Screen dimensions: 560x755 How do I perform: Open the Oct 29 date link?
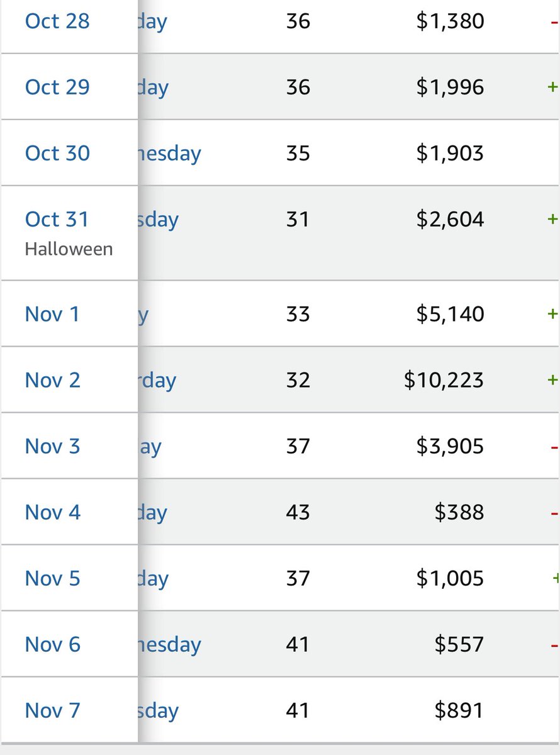click(57, 87)
